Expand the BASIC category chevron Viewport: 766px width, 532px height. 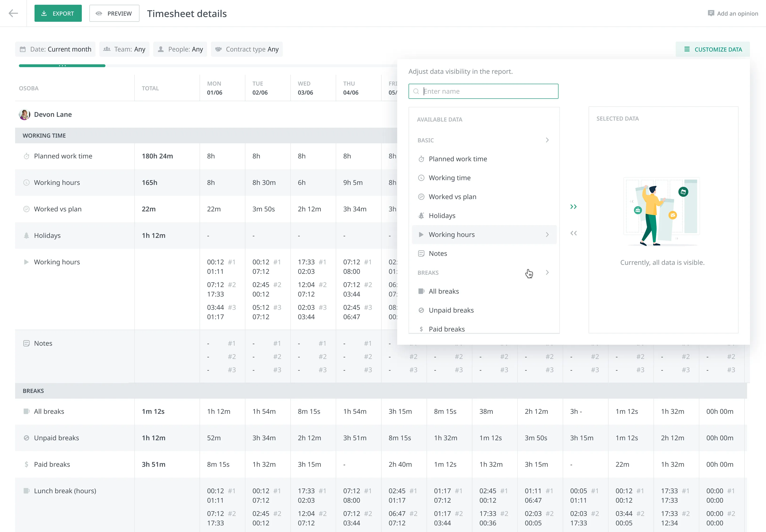click(547, 140)
